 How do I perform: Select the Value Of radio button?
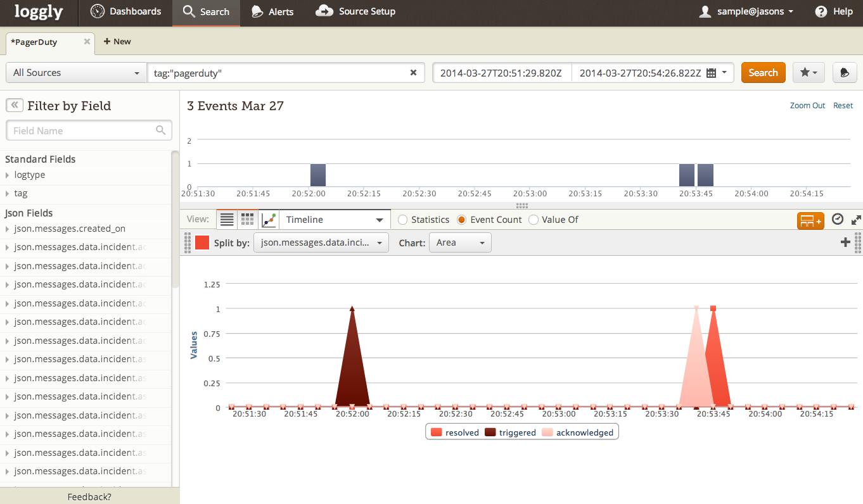coord(534,220)
